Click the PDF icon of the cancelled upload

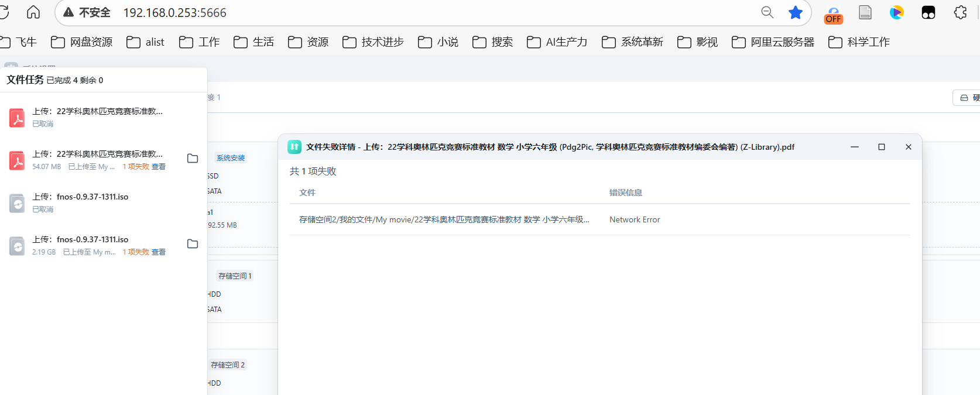(17, 118)
